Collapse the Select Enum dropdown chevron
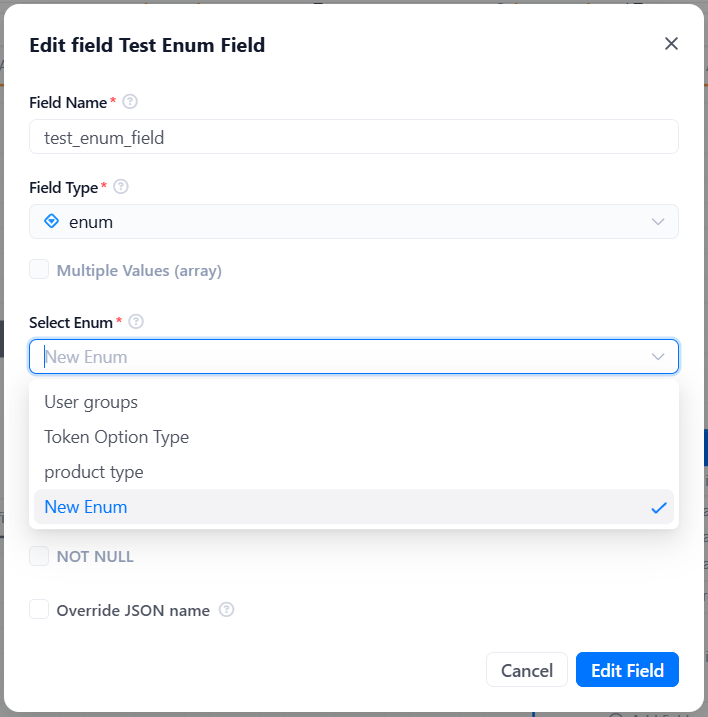This screenshot has height=717, width=708. coord(658,357)
